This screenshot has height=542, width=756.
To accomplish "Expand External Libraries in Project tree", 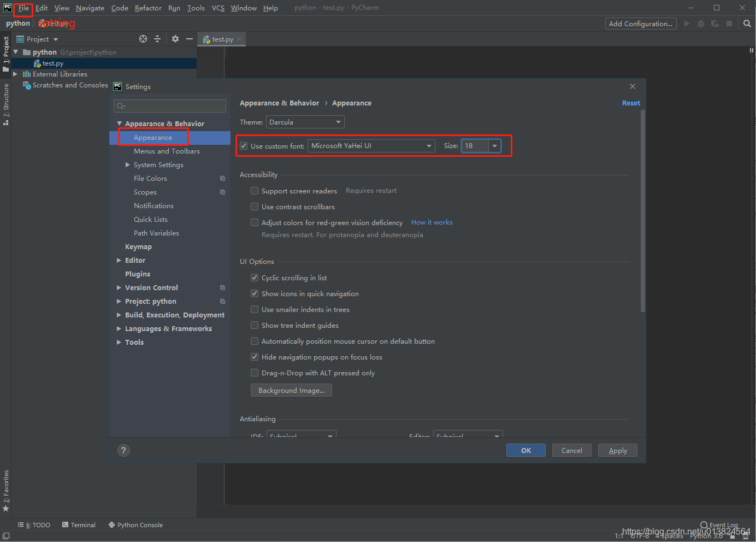I will pyautogui.click(x=15, y=74).
